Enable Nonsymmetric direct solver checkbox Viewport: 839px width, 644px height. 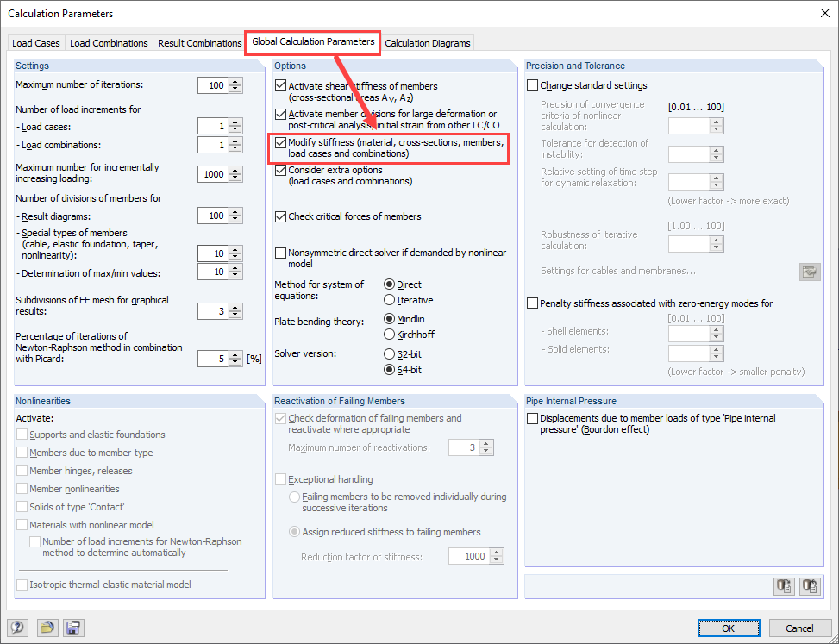280,253
